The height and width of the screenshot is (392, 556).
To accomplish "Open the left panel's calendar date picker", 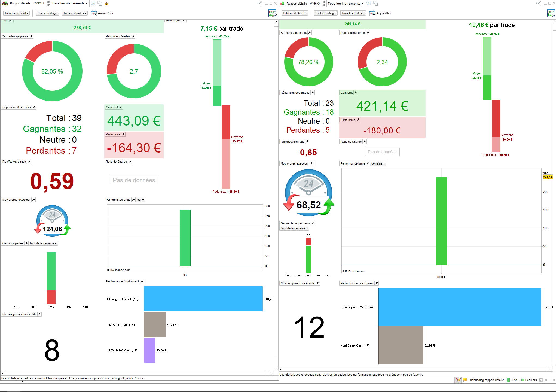I will pyautogui.click(x=94, y=13).
